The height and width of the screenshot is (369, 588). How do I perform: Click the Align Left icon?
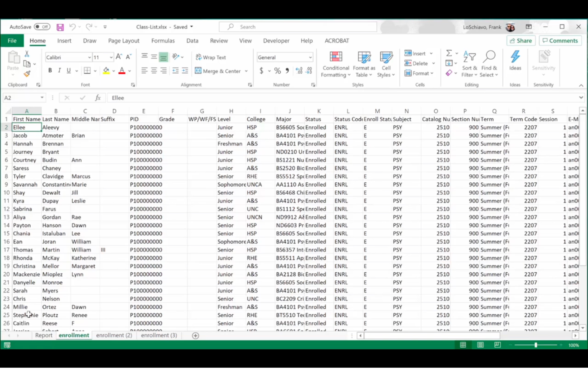(144, 71)
